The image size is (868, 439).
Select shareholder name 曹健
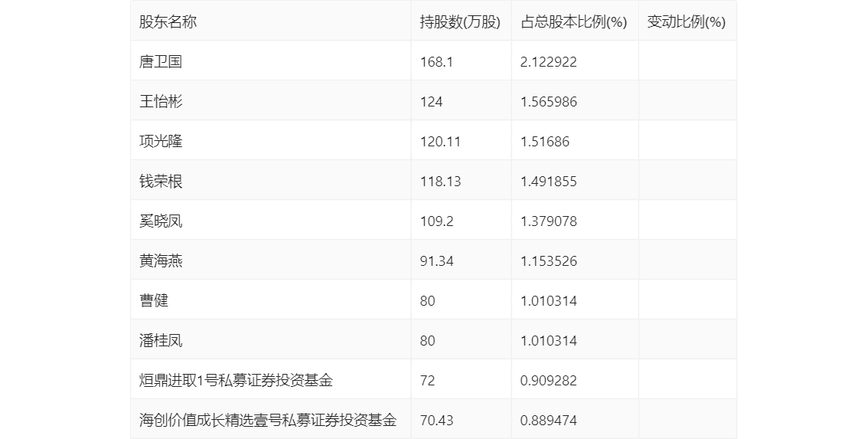tap(153, 301)
